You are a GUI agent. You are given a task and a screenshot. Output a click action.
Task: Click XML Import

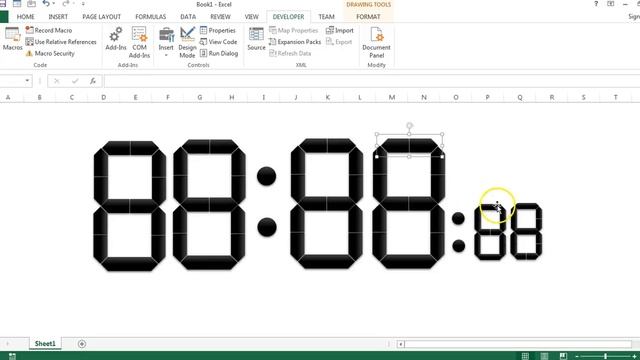pos(340,30)
